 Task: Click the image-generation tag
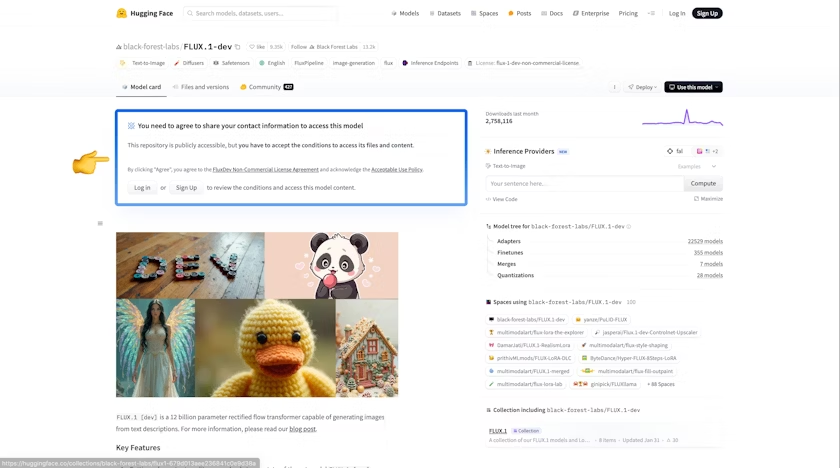354,63
